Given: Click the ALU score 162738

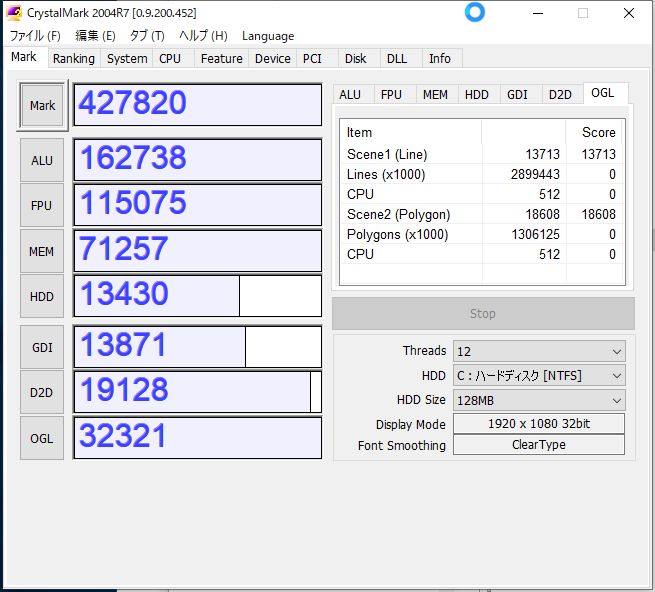Looking at the screenshot, I should (x=198, y=160).
